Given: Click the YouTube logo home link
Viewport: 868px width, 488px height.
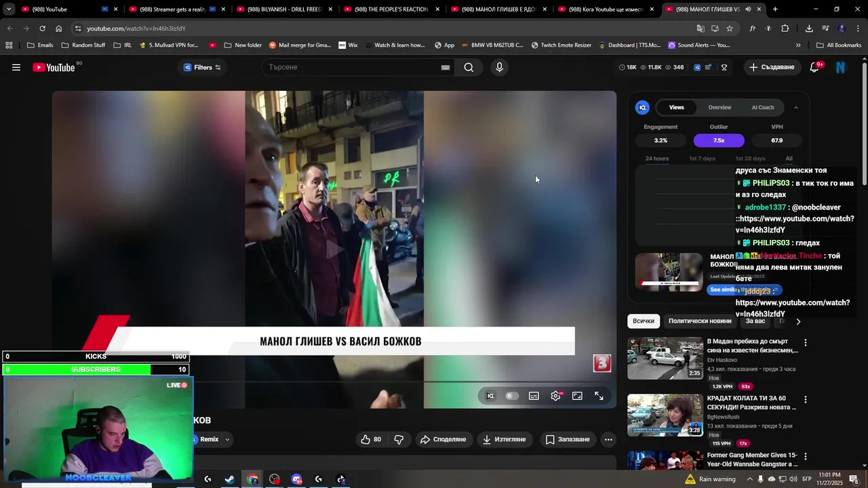Looking at the screenshot, I should coord(54,67).
